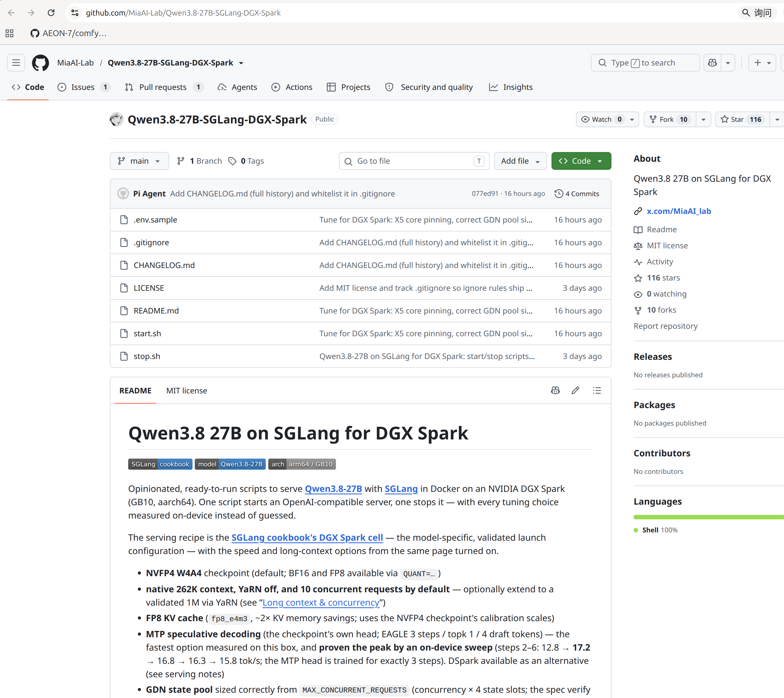Viewport: 784px width, 698px height.
Task: Fork the repository
Action: tap(670, 119)
